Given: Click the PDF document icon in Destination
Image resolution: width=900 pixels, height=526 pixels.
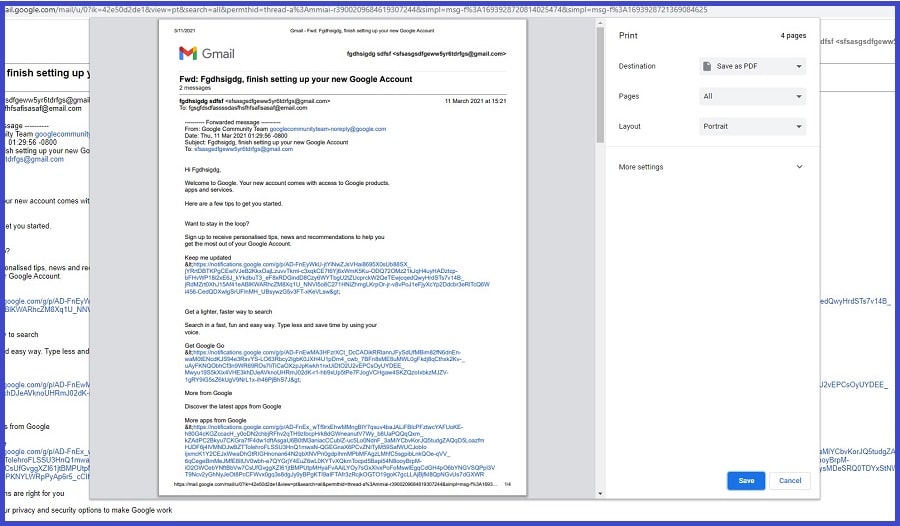Looking at the screenshot, I should click(x=707, y=66).
